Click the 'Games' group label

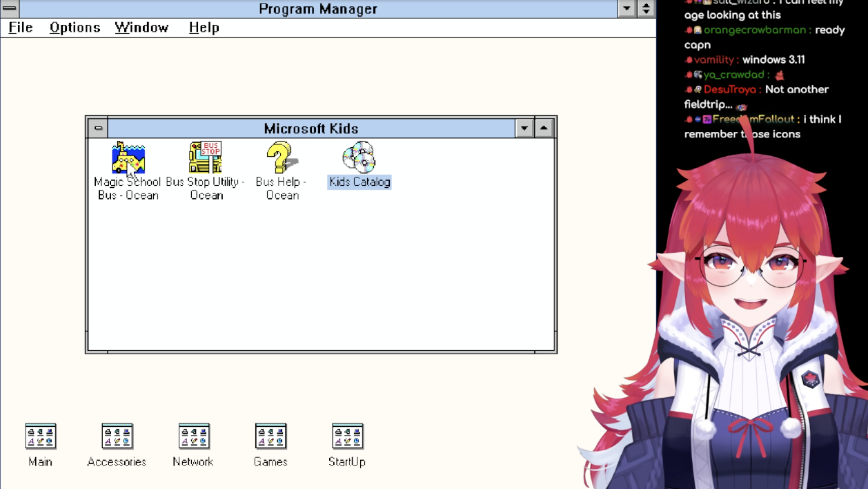(270, 461)
